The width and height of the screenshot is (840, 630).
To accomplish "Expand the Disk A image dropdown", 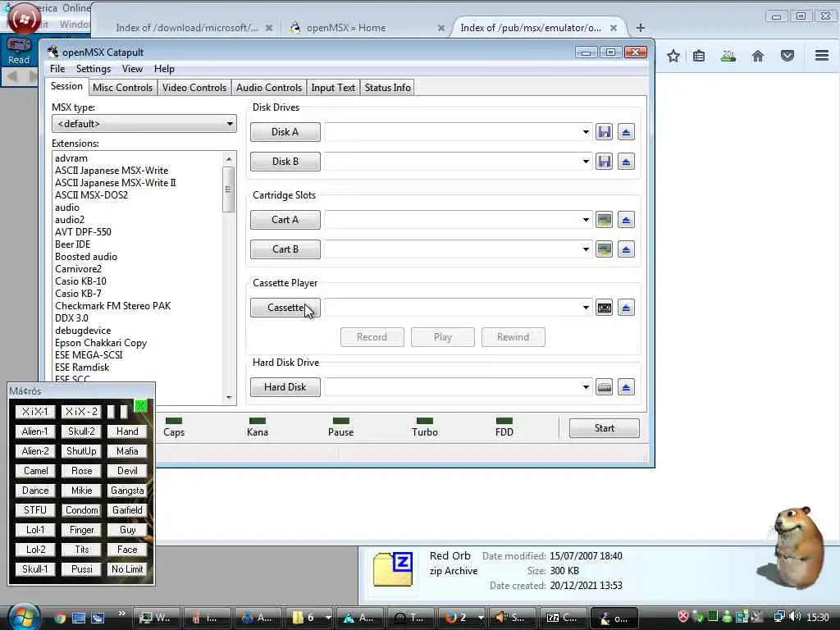I will pos(586,132).
